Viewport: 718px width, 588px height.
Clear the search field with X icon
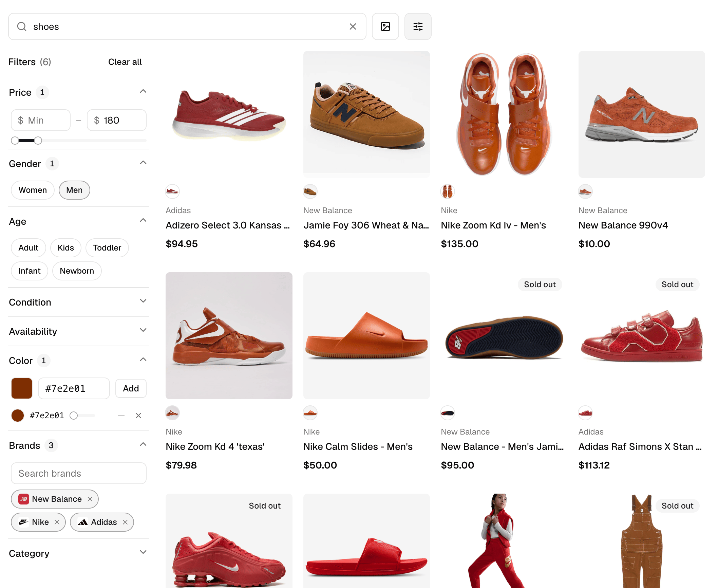coord(353,26)
